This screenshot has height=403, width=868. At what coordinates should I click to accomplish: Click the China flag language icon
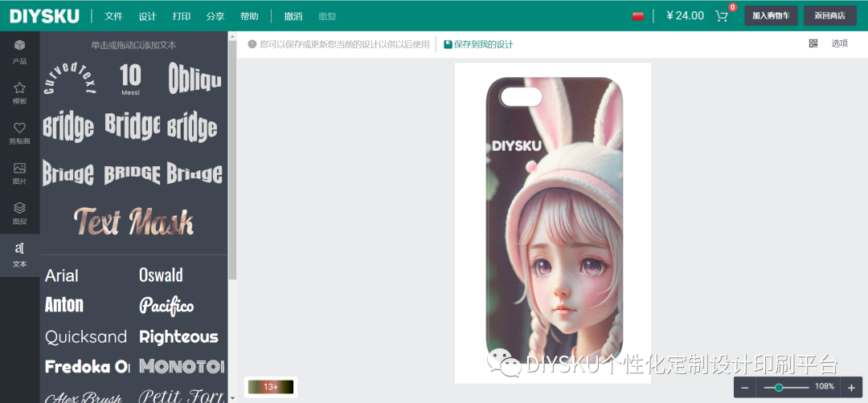[637, 16]
